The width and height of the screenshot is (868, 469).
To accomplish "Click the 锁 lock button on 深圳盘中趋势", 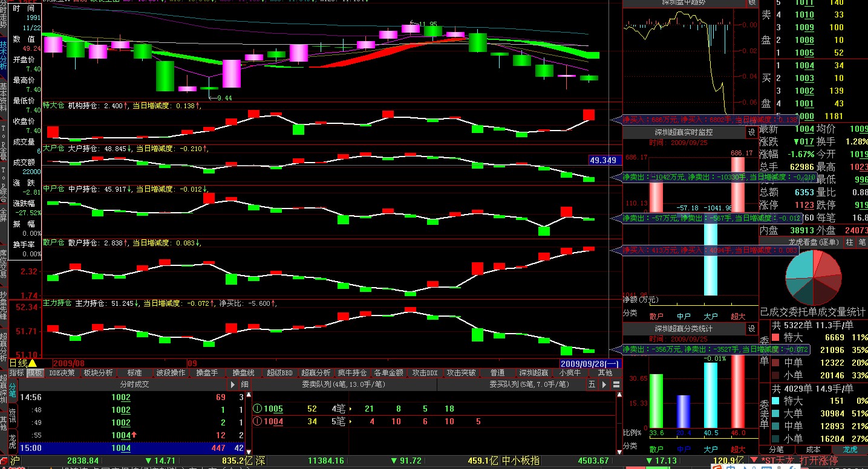I will pyautogui.click(x=752, y=3).
